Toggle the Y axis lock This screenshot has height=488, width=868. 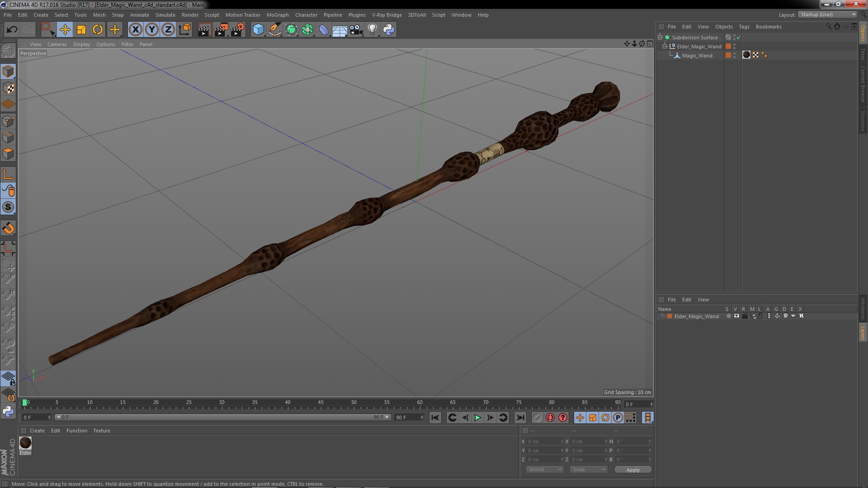click(152, 30)
